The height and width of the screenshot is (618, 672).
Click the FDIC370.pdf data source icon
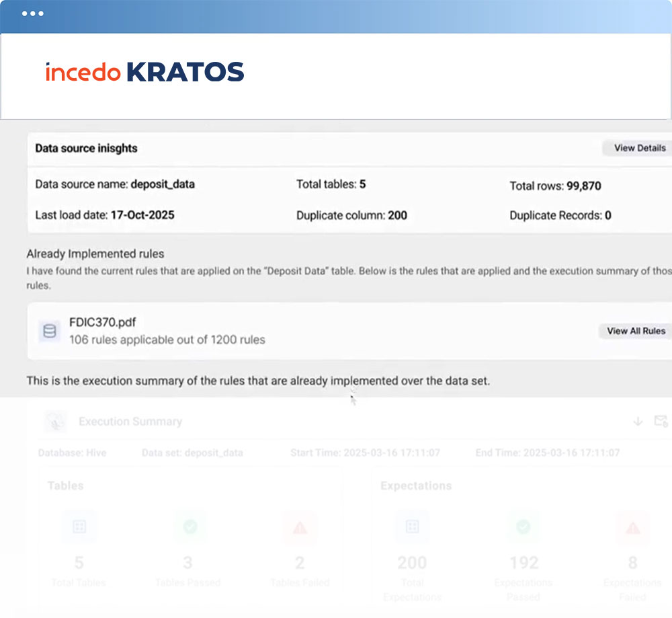[48, 329]
